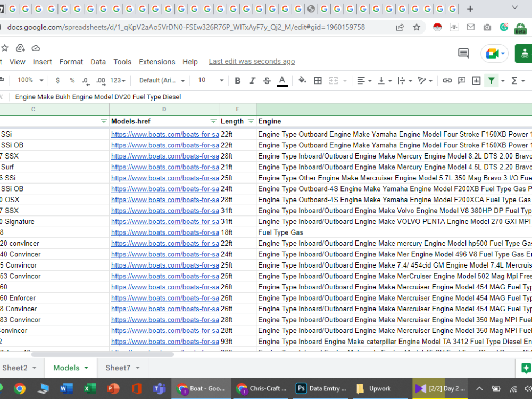Viewport: 532px width, 399px height.
Task: Star this spreadsheet document
Action: point(5,48)
